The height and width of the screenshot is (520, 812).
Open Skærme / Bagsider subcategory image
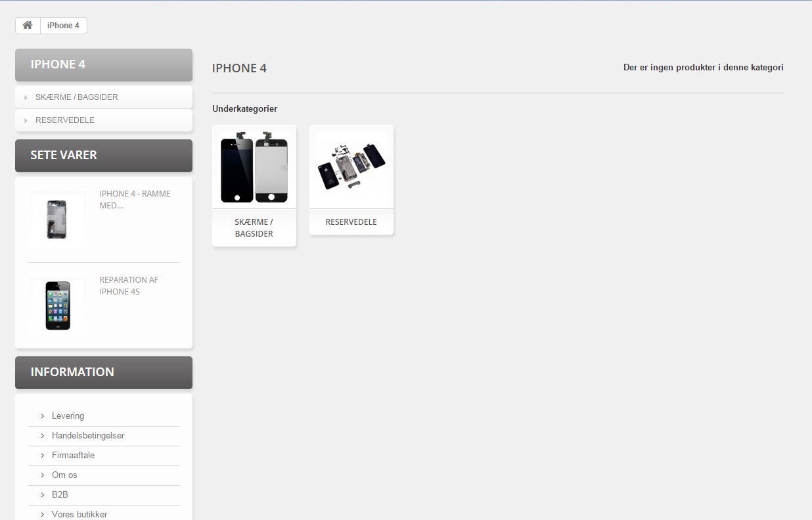pos(254,167)
